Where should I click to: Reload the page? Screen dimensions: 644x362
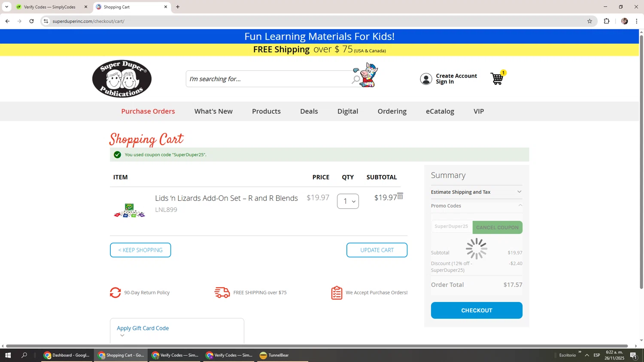click(x=31, y=21)
